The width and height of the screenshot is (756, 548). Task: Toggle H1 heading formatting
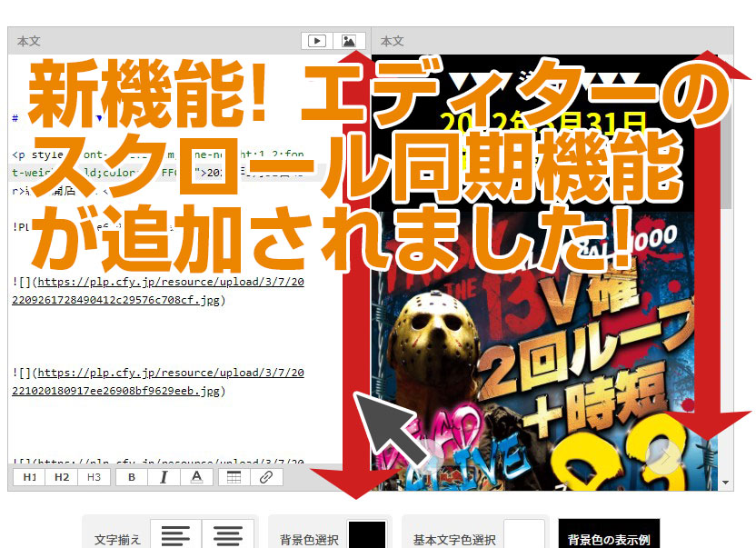[x=28, y=476]
